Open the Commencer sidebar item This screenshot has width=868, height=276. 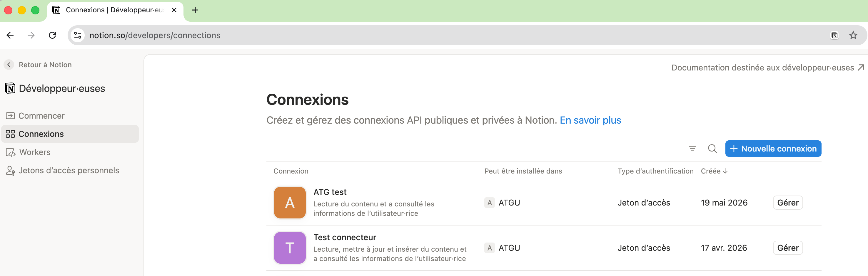pos(70,116)
